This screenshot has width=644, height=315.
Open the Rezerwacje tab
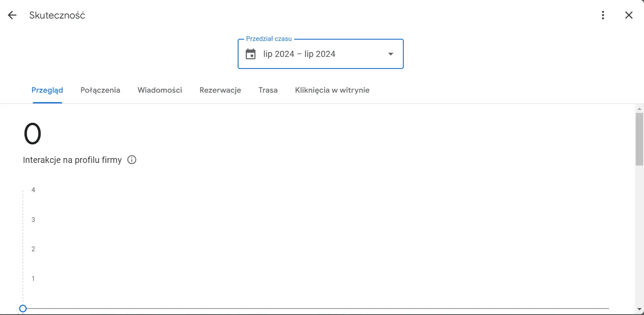coord(220,90)
